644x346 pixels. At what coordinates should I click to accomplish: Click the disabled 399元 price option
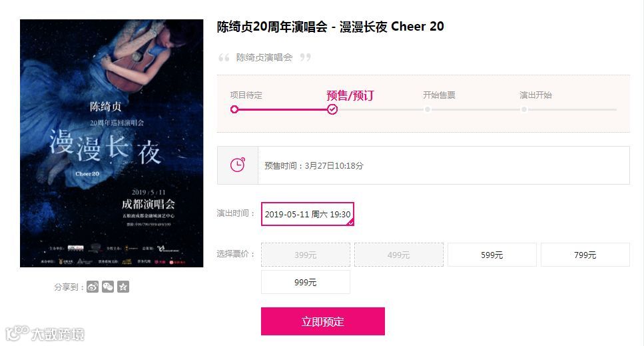306,255
